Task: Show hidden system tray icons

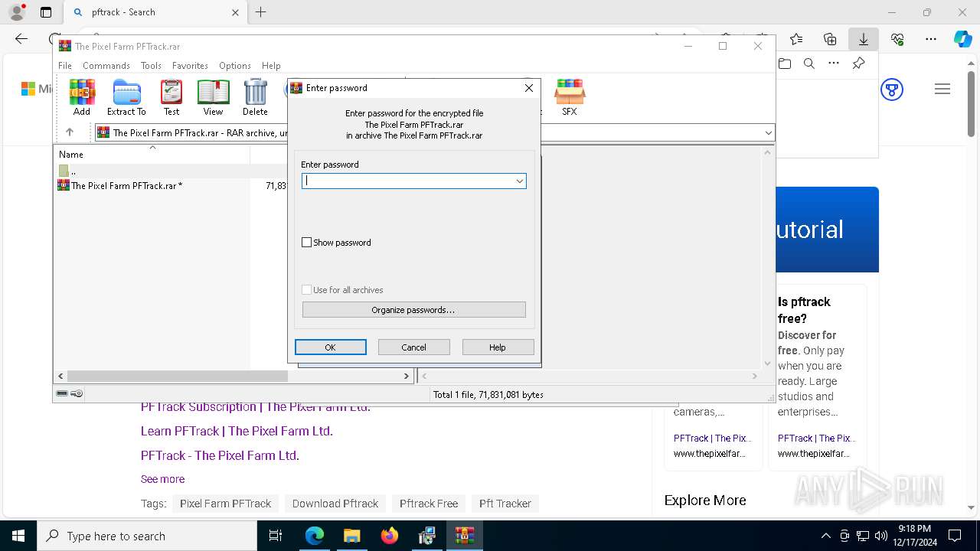Action: [x=825, y=536]
